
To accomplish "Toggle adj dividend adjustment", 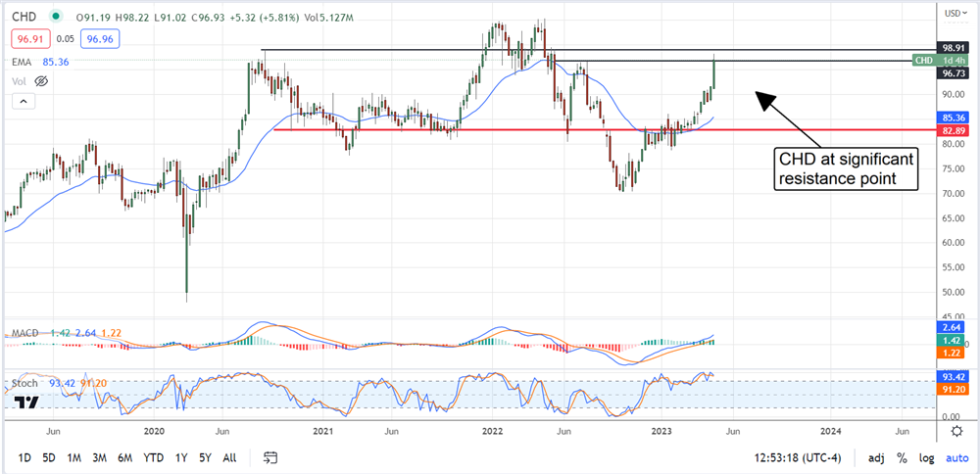I will coord(875,457).
